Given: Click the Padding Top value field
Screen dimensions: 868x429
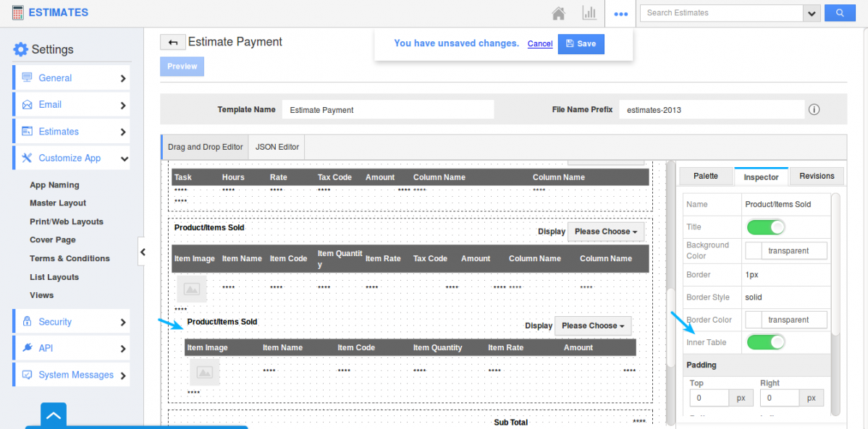Looking at the screenshot, I should tap(709, 398).
